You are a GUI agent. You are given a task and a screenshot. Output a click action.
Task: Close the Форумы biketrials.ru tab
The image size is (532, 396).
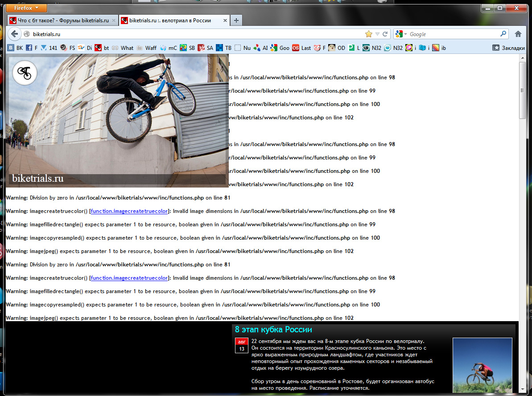tap(114, 20)
